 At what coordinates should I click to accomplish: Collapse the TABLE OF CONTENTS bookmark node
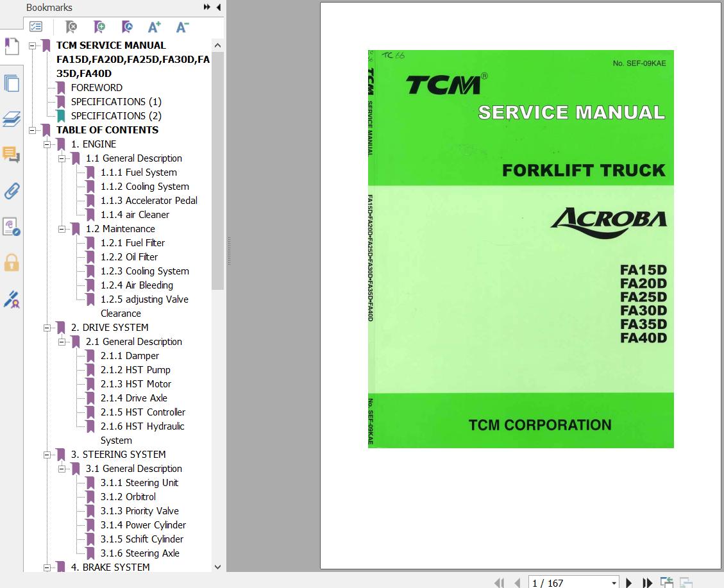click(33, 130)
